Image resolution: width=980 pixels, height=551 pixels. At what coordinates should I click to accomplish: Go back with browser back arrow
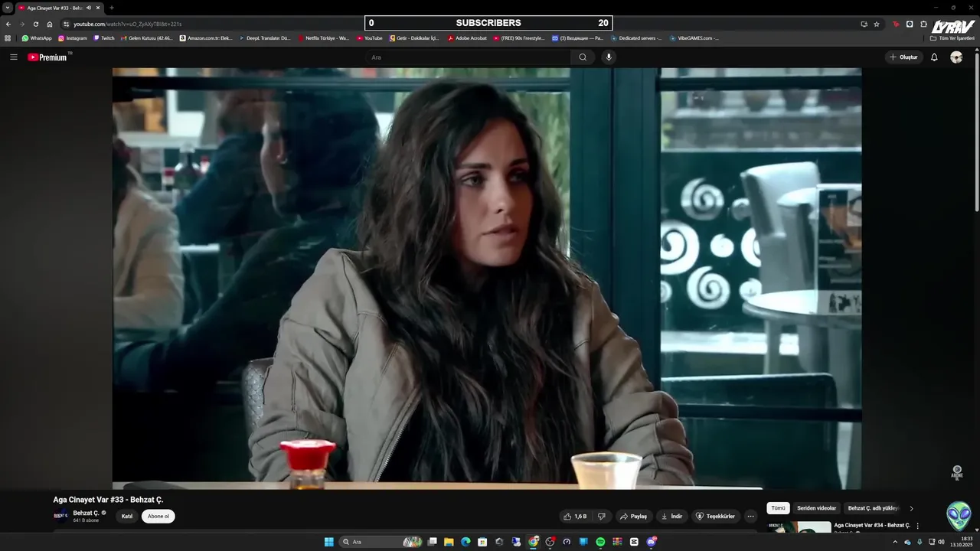[x=8, y=24]
